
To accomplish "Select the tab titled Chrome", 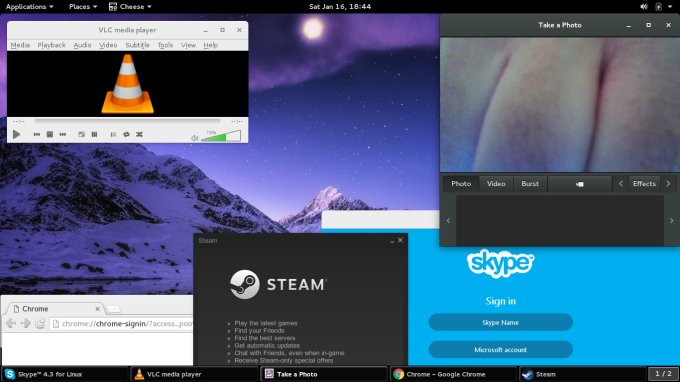I will [54, 309].
